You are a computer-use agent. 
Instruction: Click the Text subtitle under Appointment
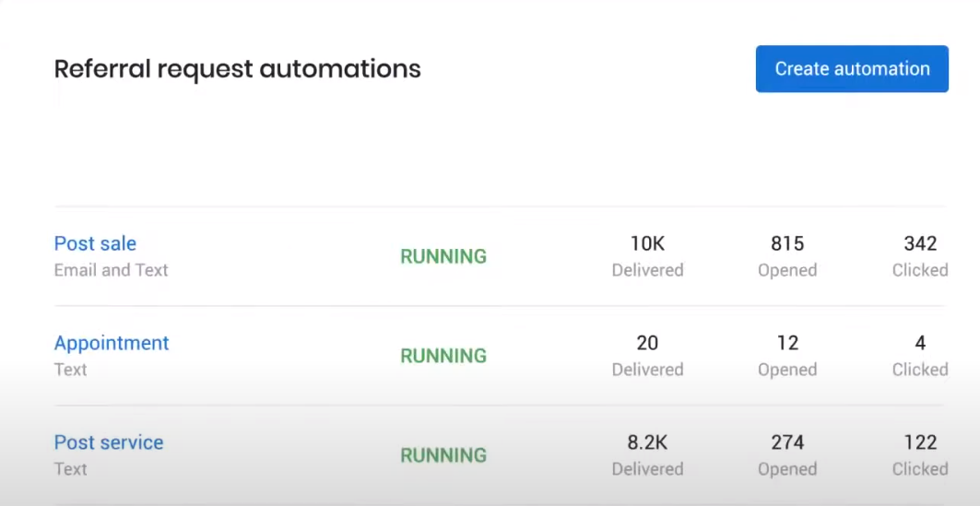(70, 370)
